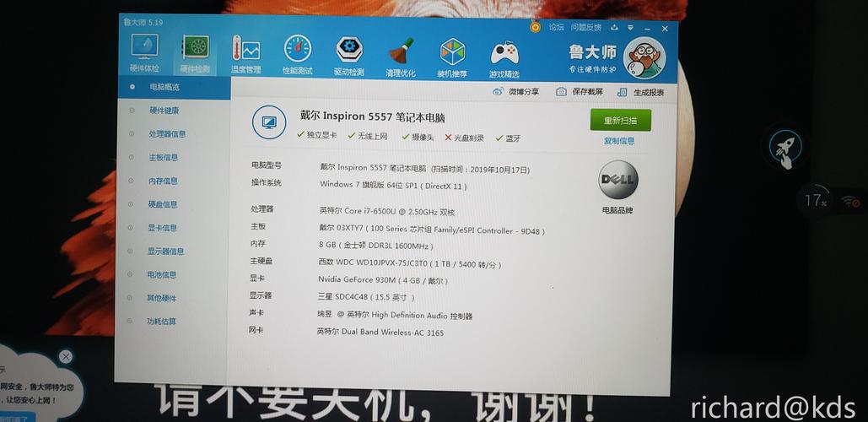Click the 复制信息 copy info link
Viewport: 868px width, 422px height.
pyautogui.click(x=619, y=141)
